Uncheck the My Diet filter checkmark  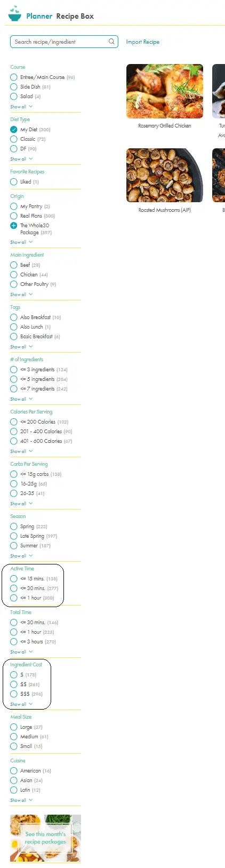point(14,130)
